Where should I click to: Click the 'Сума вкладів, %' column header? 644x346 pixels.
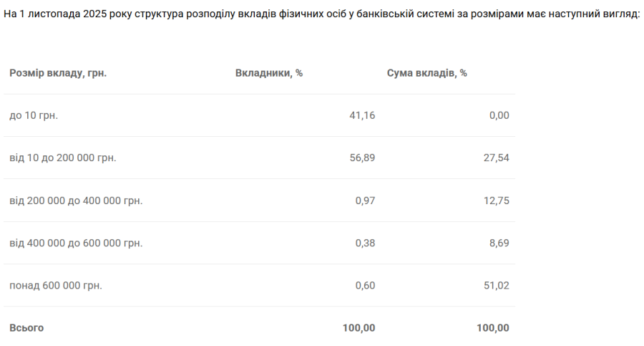click(x=427, y=73)
